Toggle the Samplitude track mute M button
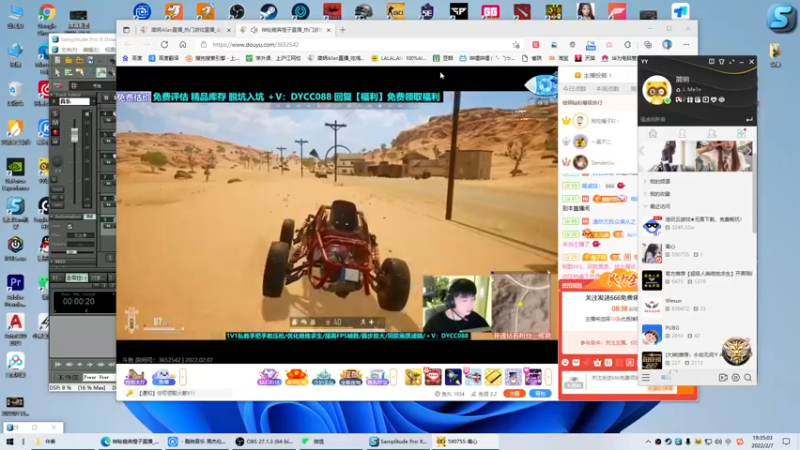The width and height of the screenshot is (800, 450). click(55, 122)
